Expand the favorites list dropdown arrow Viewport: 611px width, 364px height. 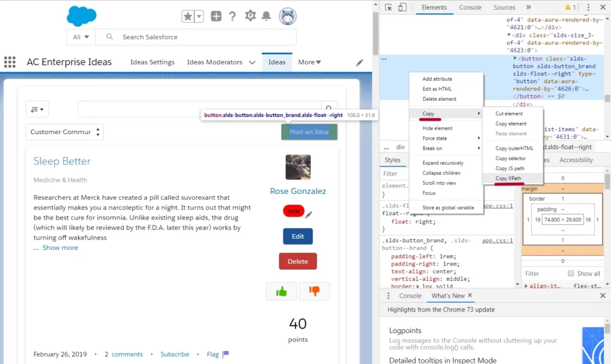[x=199, y=16]
